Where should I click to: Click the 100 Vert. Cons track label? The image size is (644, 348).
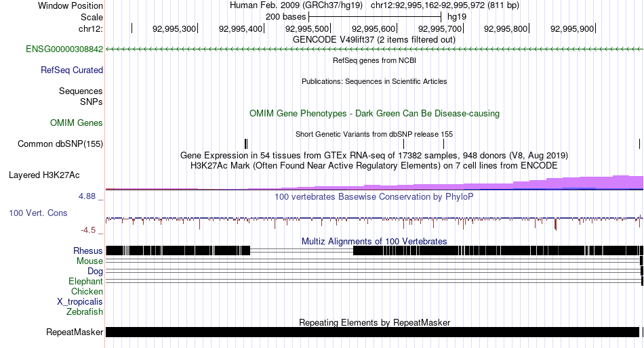click(x=38, y=213)
